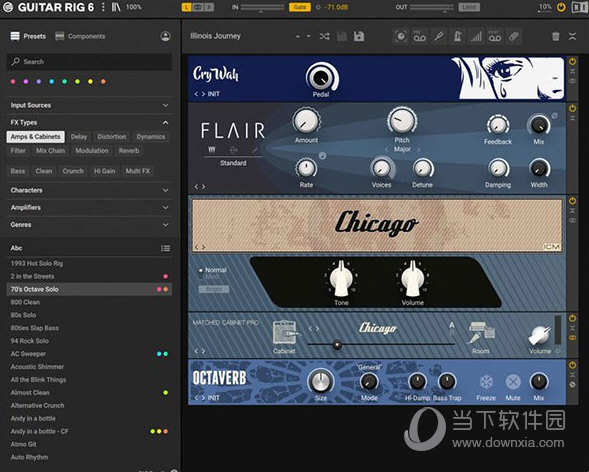Save preset with the floppy disk icon
This screenshot has height=472, width=589.
click(359, 36)
